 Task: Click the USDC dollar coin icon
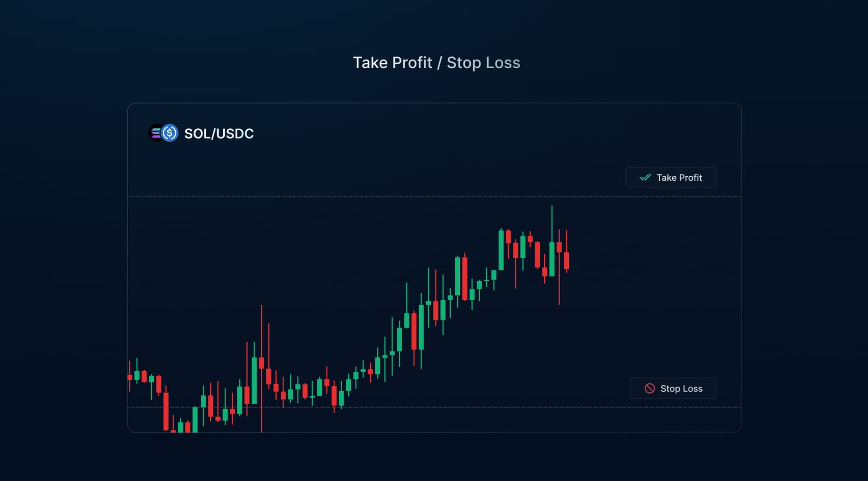170,133
